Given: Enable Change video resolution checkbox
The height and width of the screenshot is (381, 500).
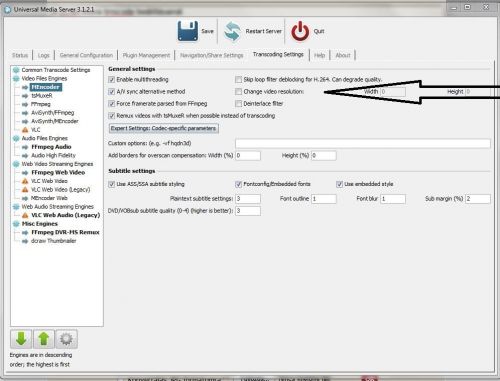Looking at the screenshot, I should (x=238, y=92).
